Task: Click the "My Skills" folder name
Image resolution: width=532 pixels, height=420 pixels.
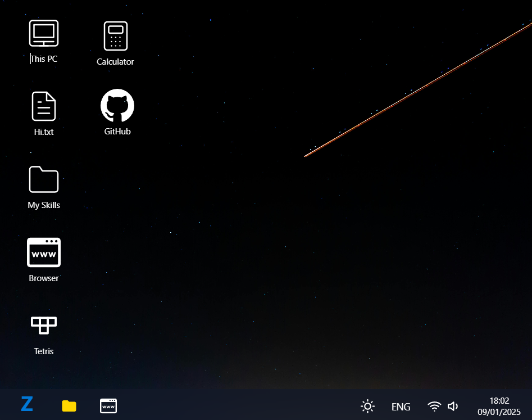Action: 44,205
